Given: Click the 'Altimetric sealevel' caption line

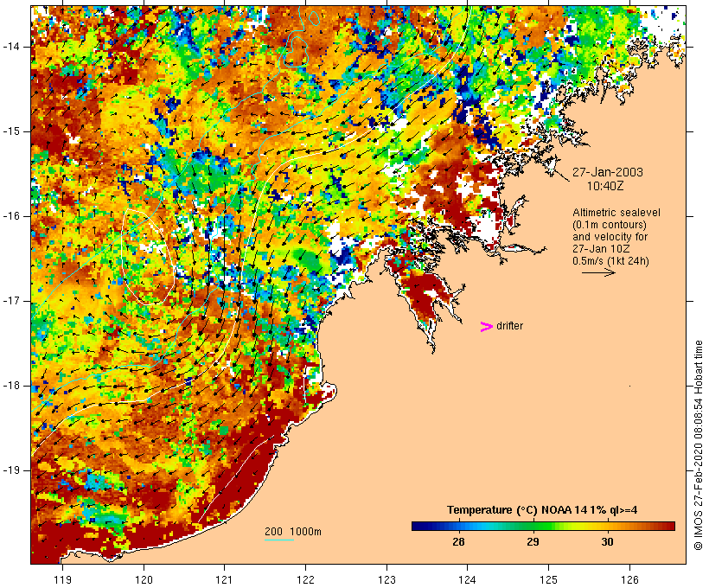Looking at the screenshot, I should point(616,213).
